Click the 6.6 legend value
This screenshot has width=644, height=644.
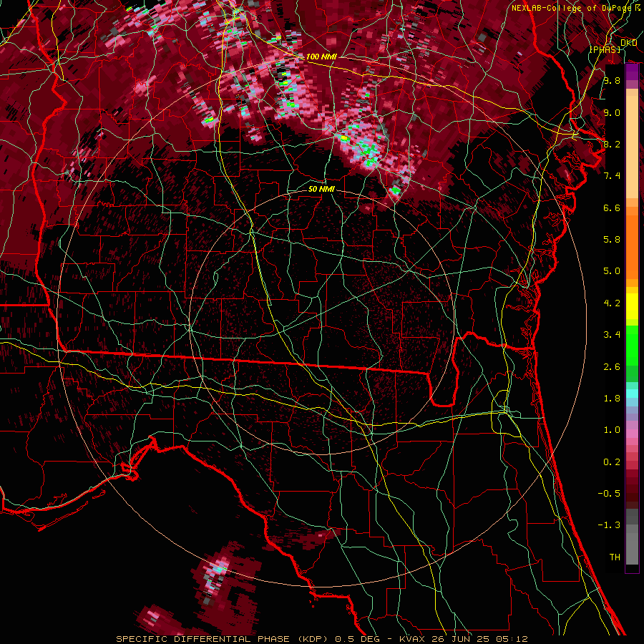(612, 208)
